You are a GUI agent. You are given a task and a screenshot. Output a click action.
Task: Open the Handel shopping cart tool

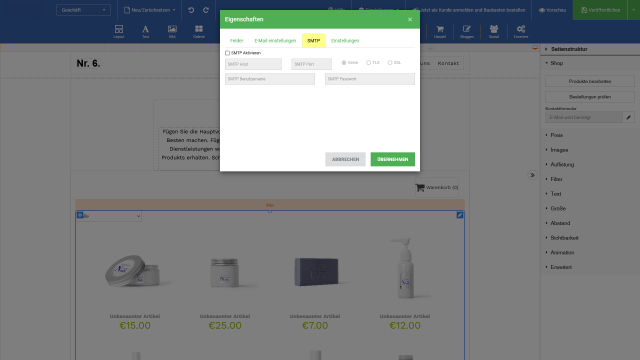click(x=440, y=31)
